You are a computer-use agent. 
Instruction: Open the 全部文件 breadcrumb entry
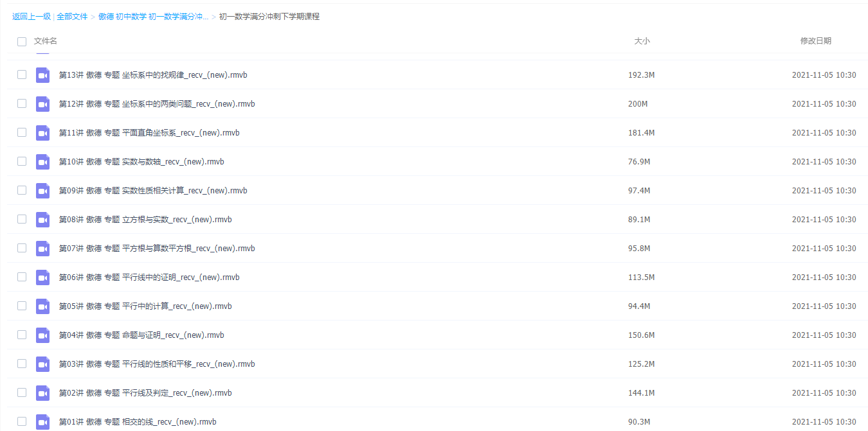coord(71,16)
